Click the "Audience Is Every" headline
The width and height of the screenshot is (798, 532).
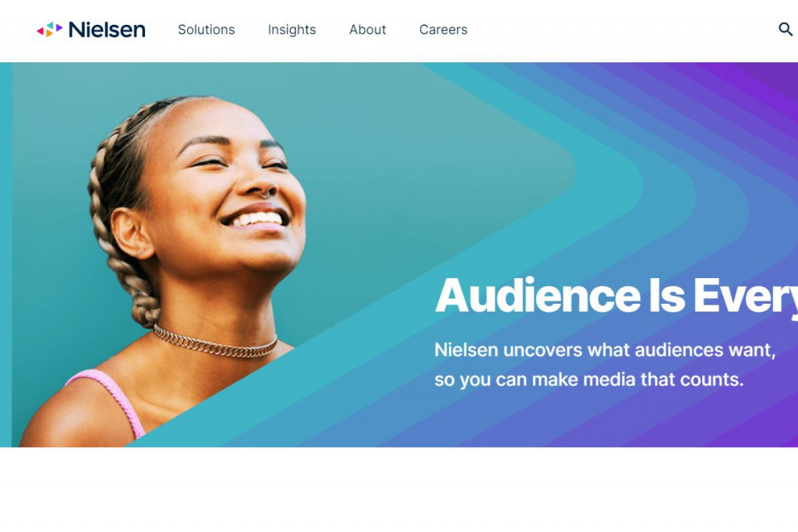tap(616, 296)
